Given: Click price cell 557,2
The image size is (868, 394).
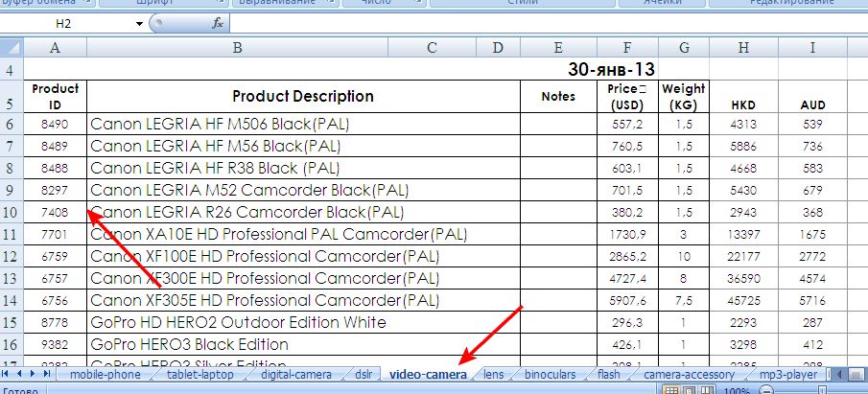Looking at the screenshot, I should pos(627,124).
